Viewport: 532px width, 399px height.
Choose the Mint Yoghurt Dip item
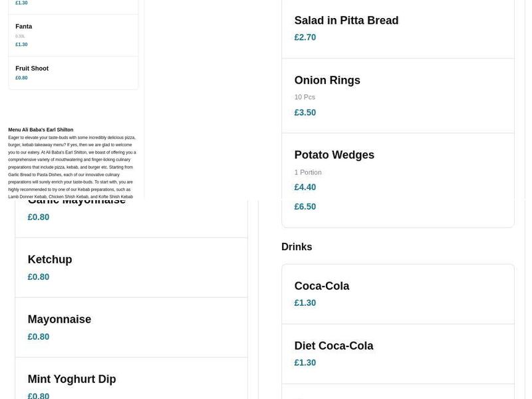pyautogui.click(x=72, y=378)
